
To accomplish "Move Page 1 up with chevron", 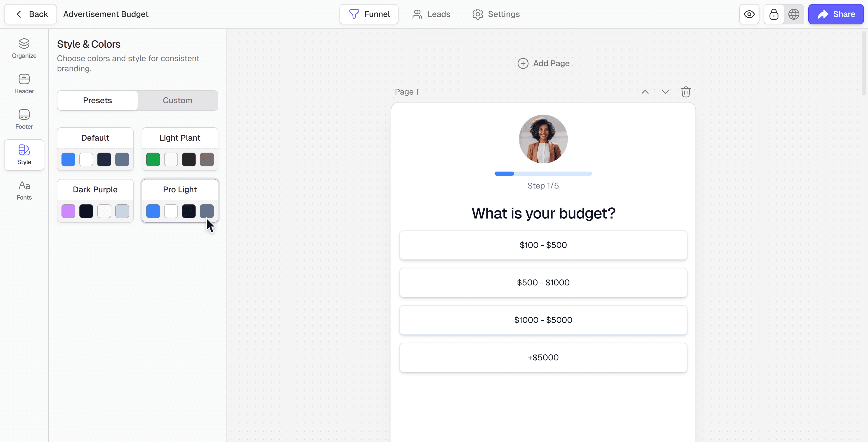I will (645, 92).
